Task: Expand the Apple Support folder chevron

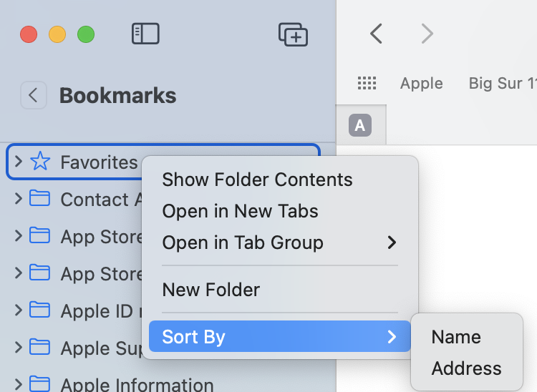Action: pos(19,348)
